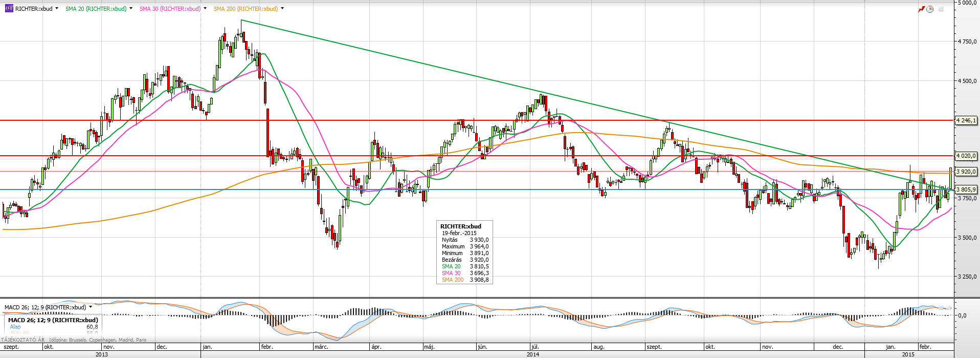Click the 4 020,0 red level price label
The height and width of the screenshot is (358, 980).
tap(966, 156)
